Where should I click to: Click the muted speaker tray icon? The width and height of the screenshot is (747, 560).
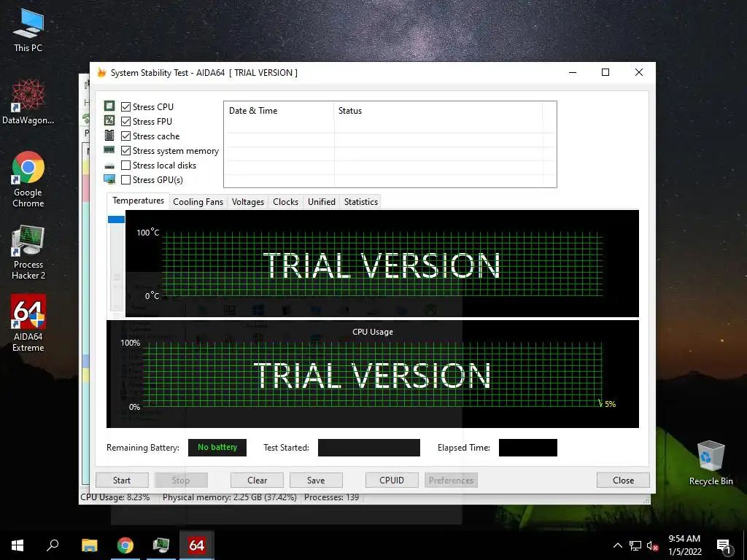pyautogui.click(x=652, y=545)
